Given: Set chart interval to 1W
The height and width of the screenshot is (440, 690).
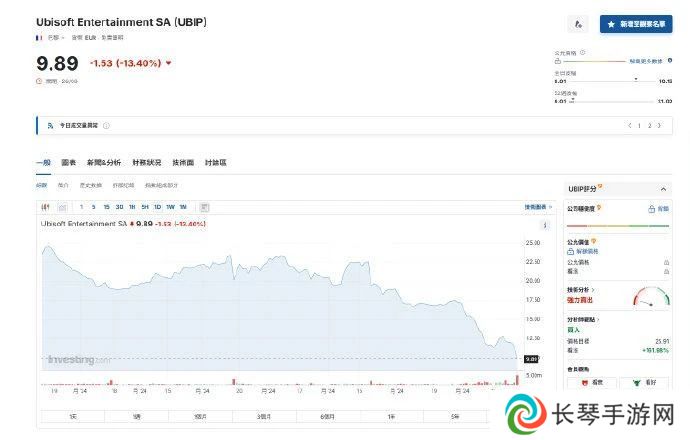Looking at the screenshot, I should 170,207.
